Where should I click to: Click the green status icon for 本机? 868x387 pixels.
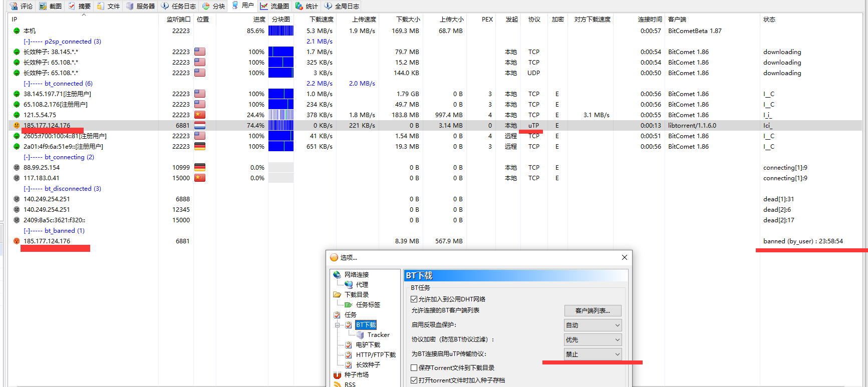point(17,31)
